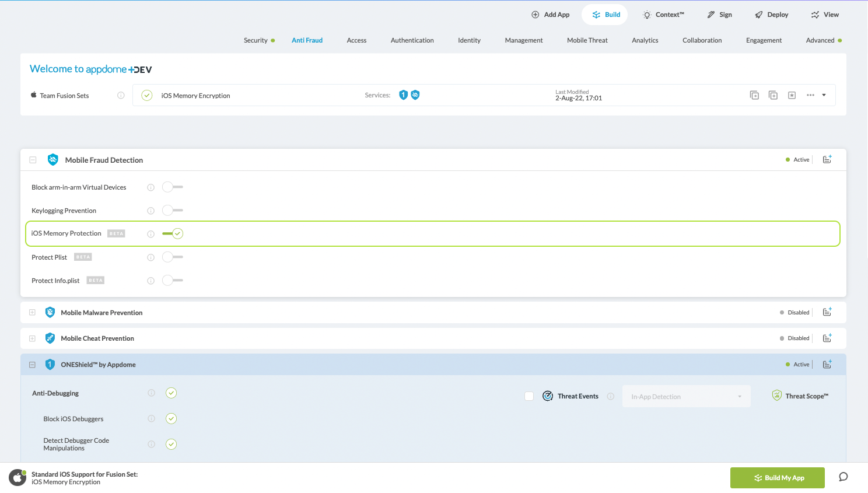Expand the Mobile Malware Prevention section
868x493 pixels.
[33, 313]
